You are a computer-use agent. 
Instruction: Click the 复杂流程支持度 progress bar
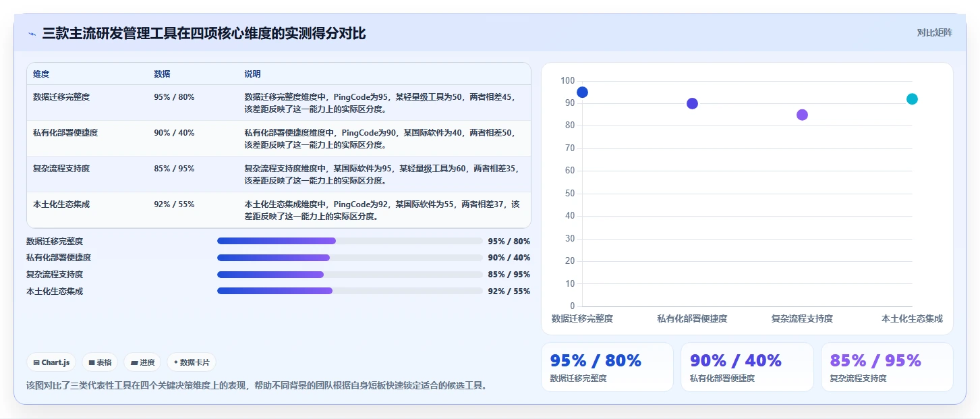pos(350,275)
